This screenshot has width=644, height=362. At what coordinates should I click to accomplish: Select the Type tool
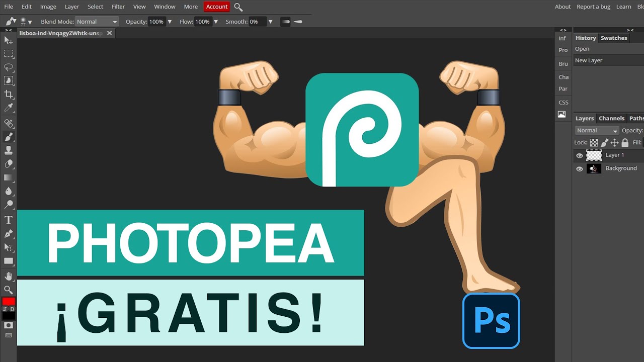point(9,220)
